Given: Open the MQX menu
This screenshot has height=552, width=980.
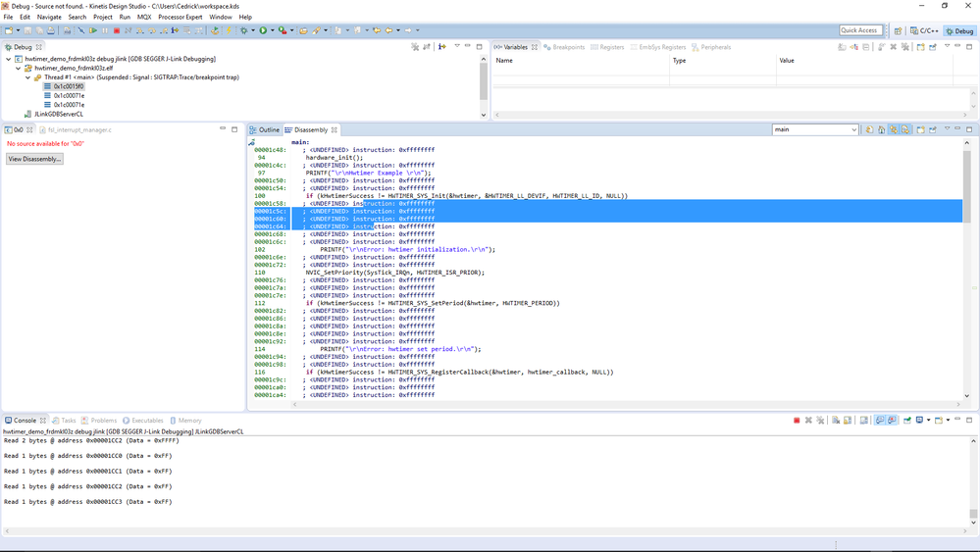Looking at the screenshot, I should (x=144, y=17).
